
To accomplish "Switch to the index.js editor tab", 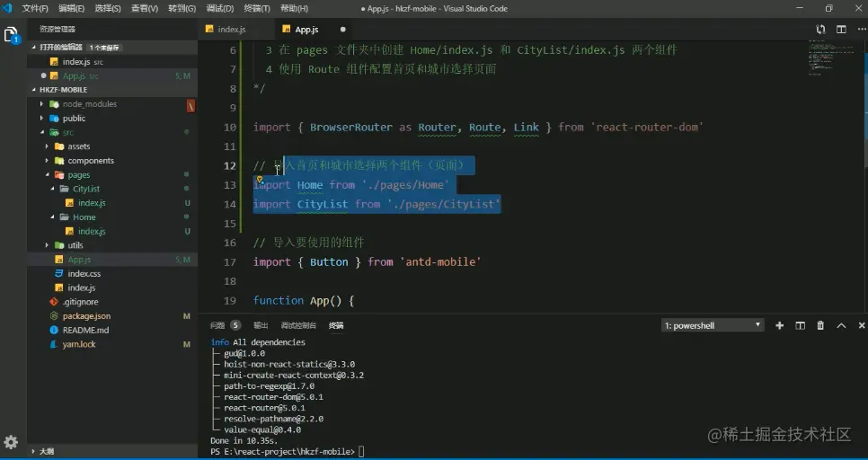I will 235,30.
